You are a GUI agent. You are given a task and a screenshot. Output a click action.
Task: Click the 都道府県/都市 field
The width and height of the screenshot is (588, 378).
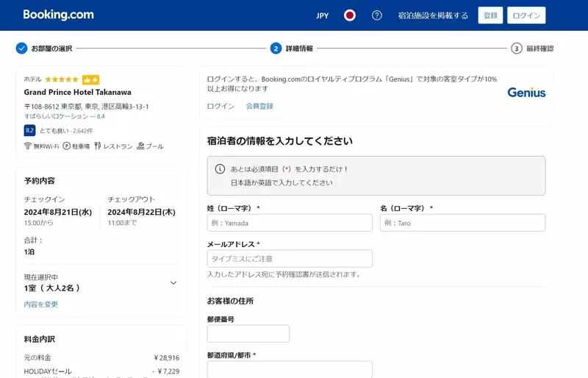(290, 369)
